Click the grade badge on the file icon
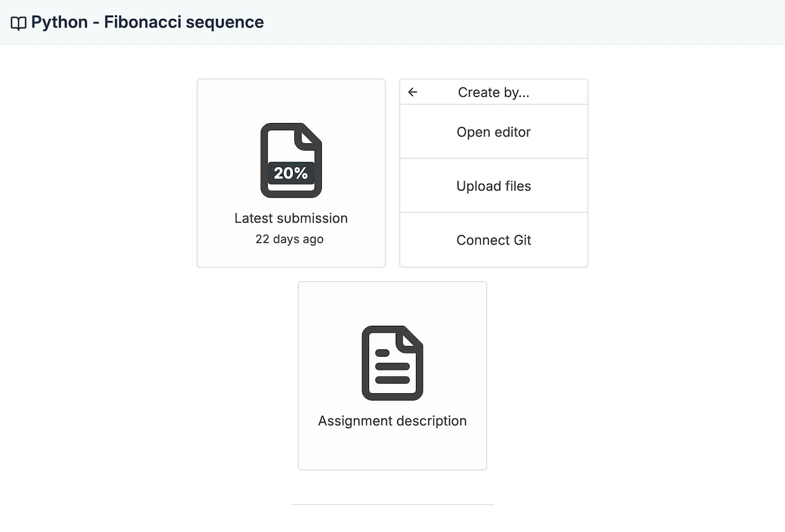The height and width of the screenshot is (532, 785). [291, 173]
